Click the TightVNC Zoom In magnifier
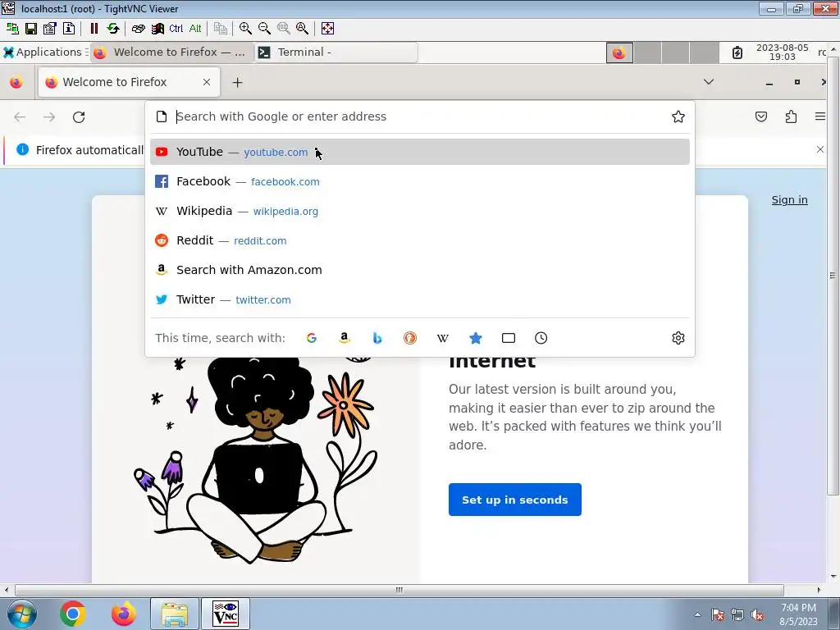Viewport: 840px width, 630px height. point(245,29)
